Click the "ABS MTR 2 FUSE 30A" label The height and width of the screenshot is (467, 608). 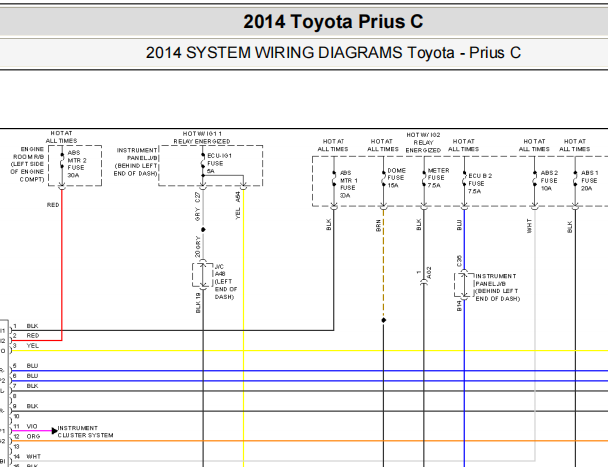(x=77, y=164)
